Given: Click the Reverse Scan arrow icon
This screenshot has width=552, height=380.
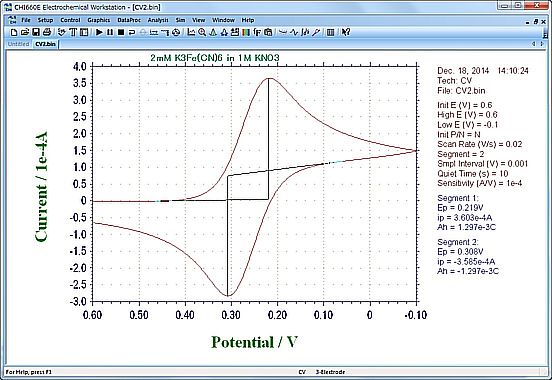Looking at the screenshot, I should [132, 32].
